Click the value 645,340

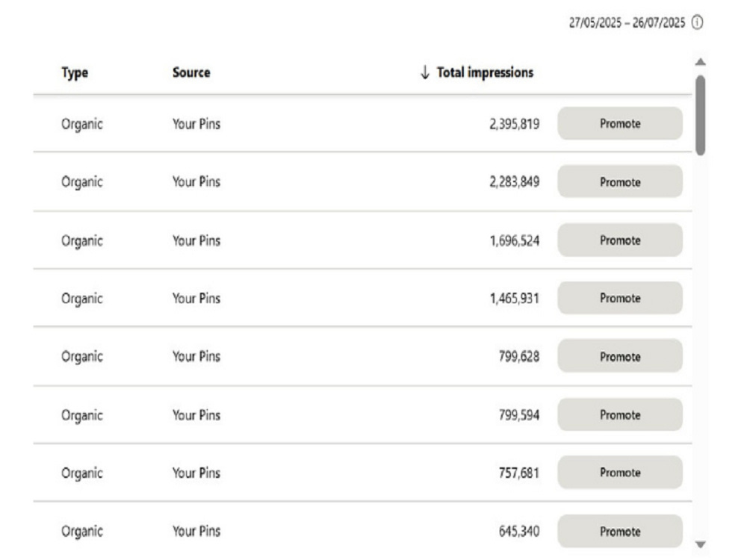519,531
